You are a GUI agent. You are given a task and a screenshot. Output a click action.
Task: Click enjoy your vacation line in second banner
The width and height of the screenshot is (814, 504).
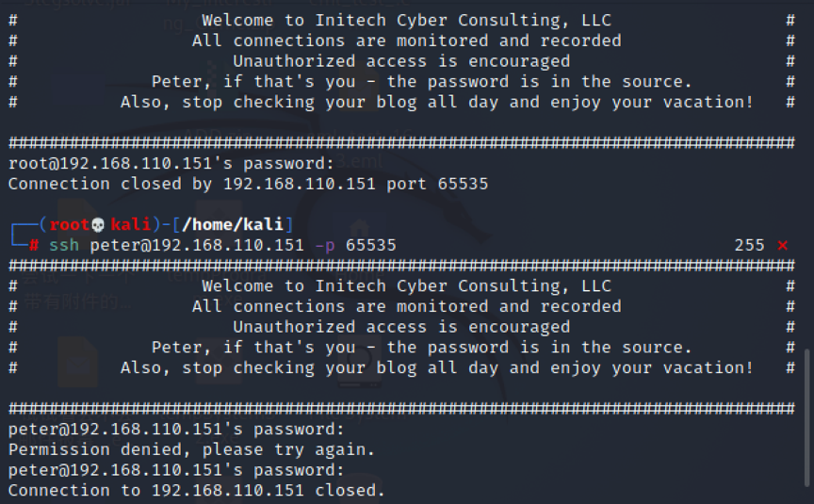pyautogui.click(x=436, y=367)
